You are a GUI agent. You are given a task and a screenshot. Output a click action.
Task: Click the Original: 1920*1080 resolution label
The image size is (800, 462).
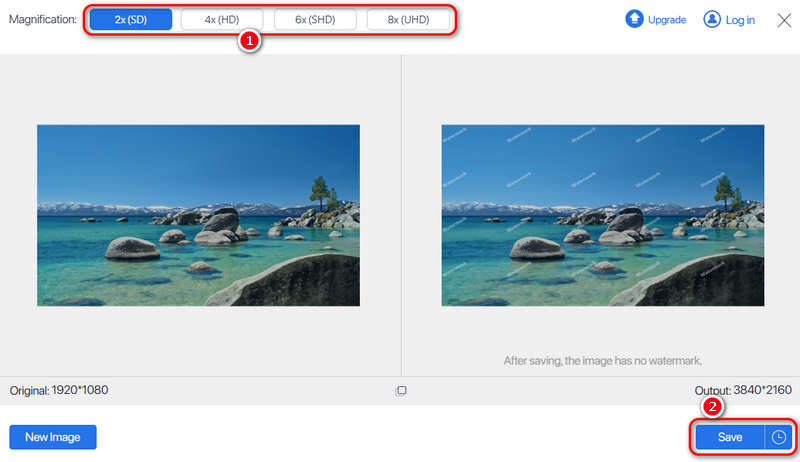click(59, 390)
